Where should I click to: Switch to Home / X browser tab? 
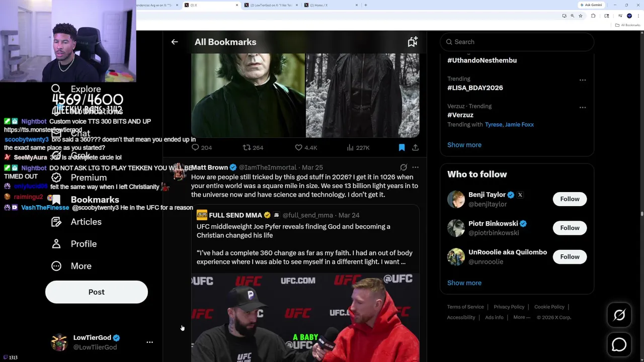pyautogui.click(x=330, y=5)
